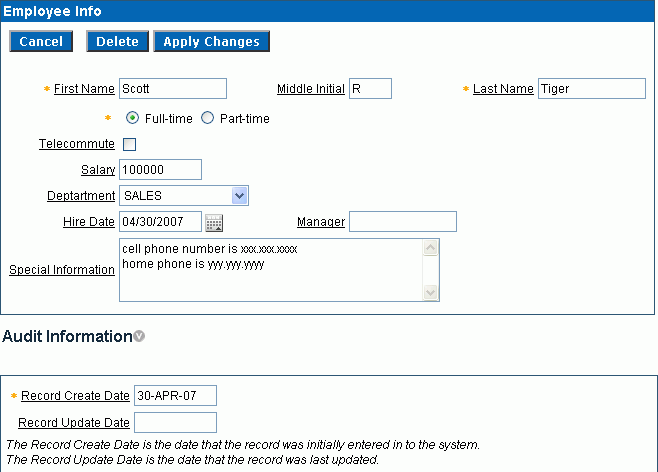This screenshot has height=472, width=658.
Task: Click the Cancel button
Action: click(41, 41)
